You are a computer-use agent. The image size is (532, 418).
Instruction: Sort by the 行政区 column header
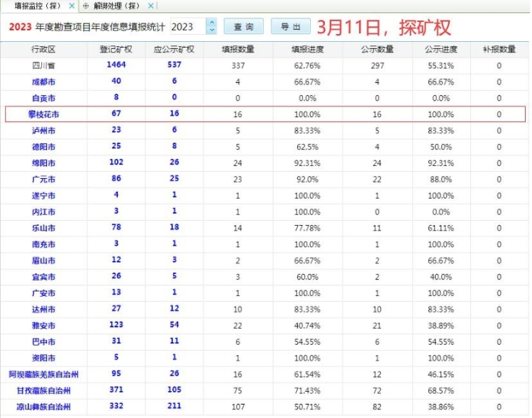click(43, 50)
